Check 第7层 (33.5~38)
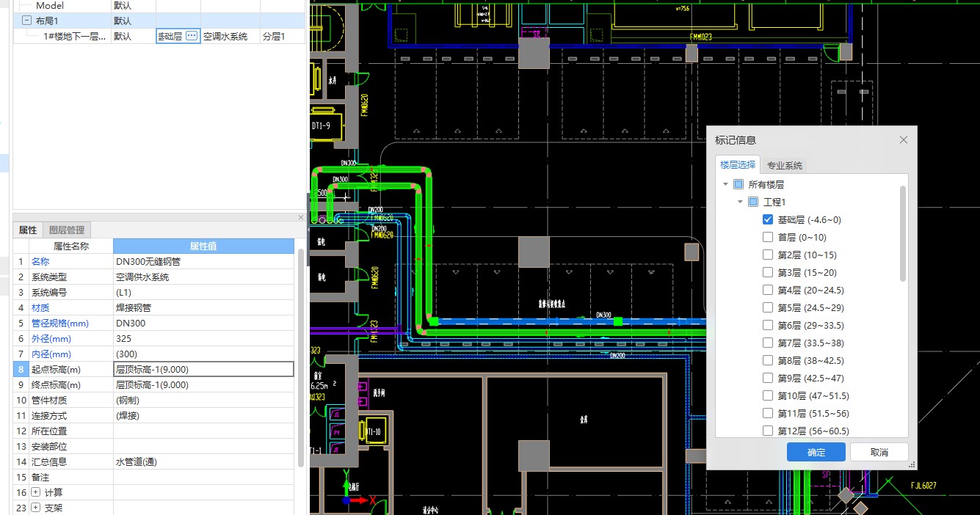 768,343
